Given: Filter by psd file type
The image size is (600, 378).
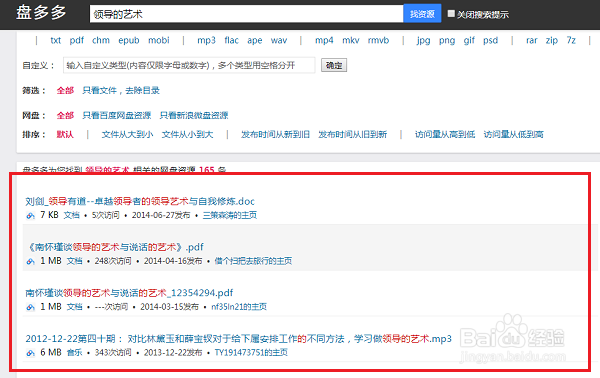Looking at the screenshot, I should click(491, 40).
